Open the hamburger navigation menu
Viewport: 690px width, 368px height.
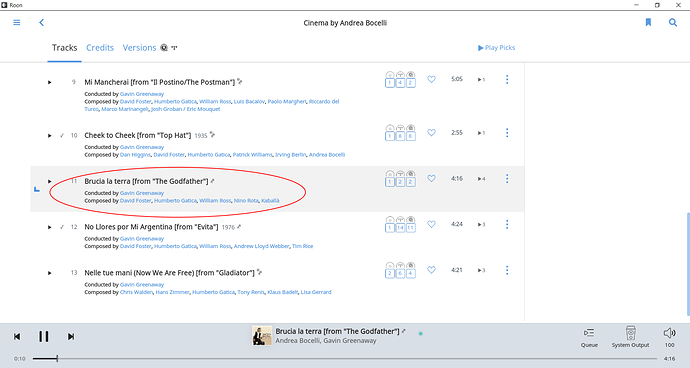pos(17,22)
